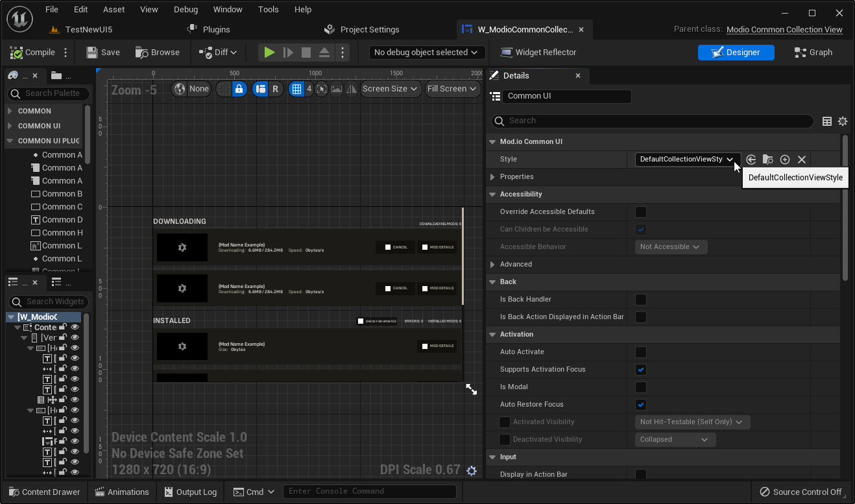Open debug object selector dropdown

coord(426,53)
